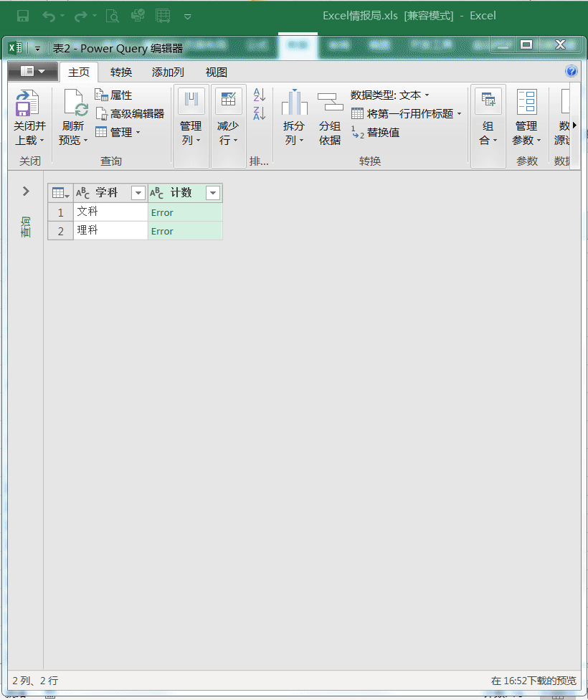Viewport: 588px width, 700px height.
Task: Expand the ribbon overflow arrow on the right
Action: point(574,126)
